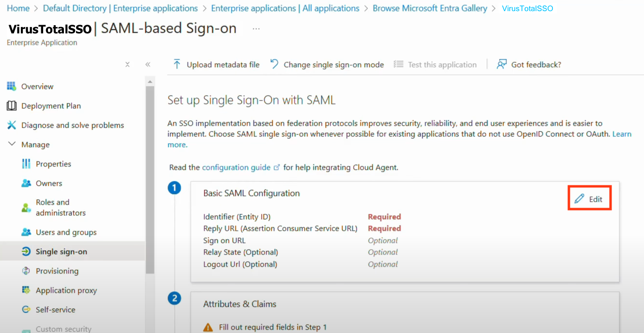Click the Logout Url (Optional) label
The image size is (644, 333).
click(x=240, y=264)
